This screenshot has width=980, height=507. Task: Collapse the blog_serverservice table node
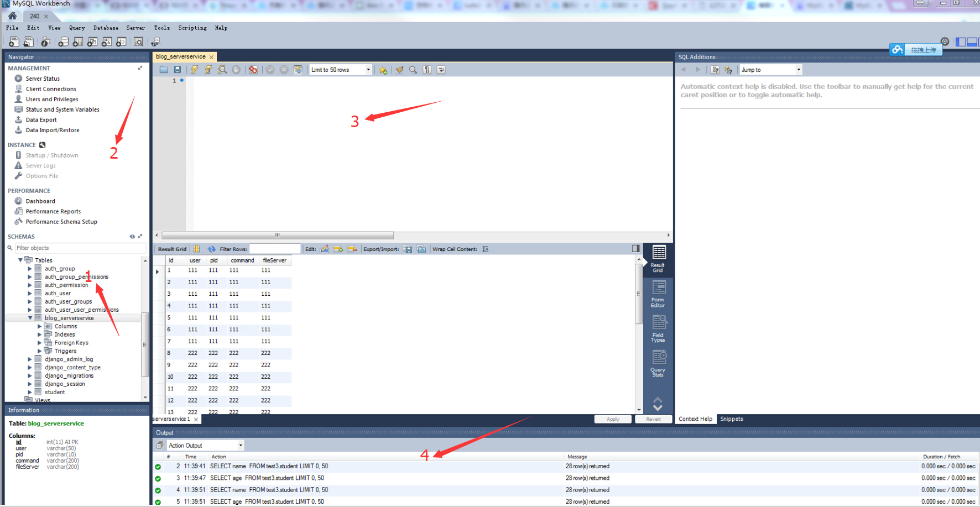click(30, 318)
